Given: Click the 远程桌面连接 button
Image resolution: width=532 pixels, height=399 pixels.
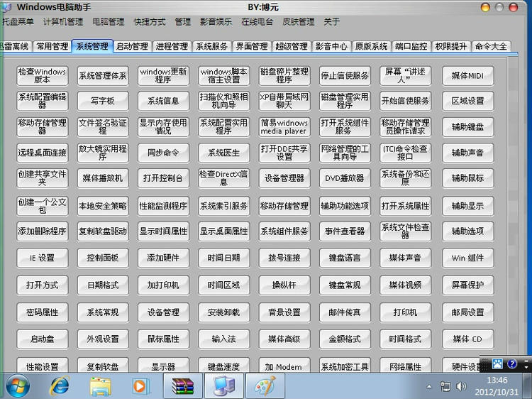Looking at the screenshot, I should [x=42, y=153].
